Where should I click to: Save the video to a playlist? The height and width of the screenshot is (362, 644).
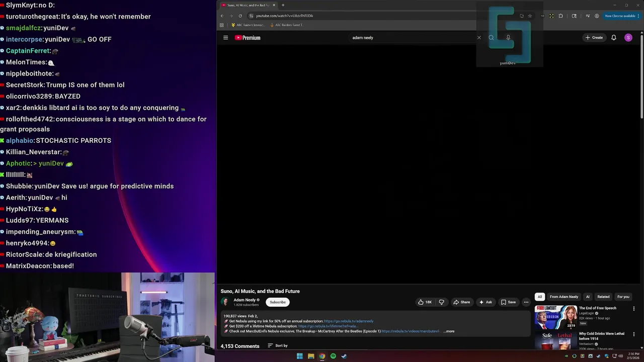click(x=508, y=302)
